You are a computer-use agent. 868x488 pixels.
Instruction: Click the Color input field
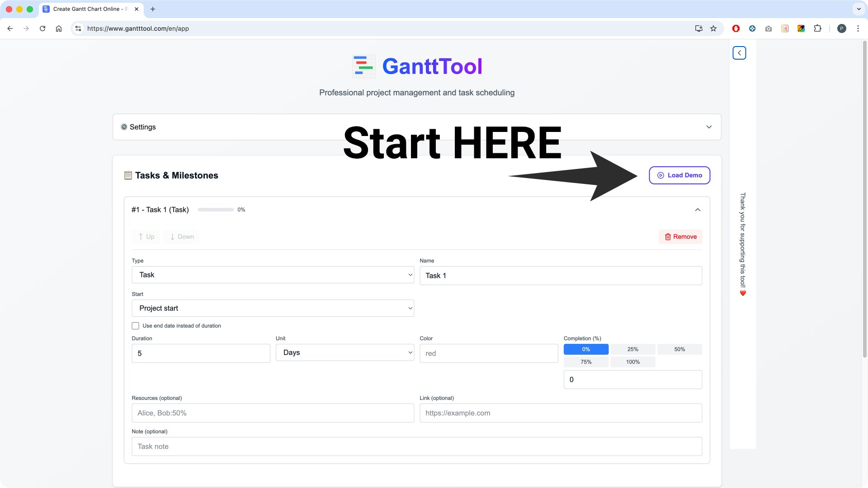point(488,353)
